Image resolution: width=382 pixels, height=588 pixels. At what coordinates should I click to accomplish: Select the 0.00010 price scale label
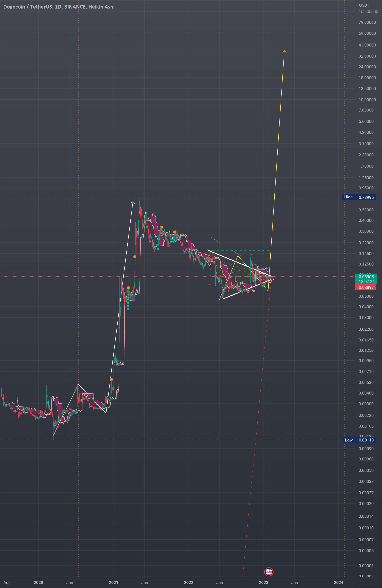pyautogui.click(x=366, y=528)
